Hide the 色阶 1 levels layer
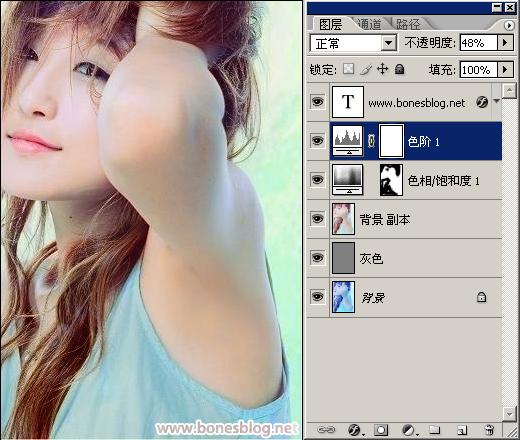Screen dimensions: 520x440 tap(317, 141)
